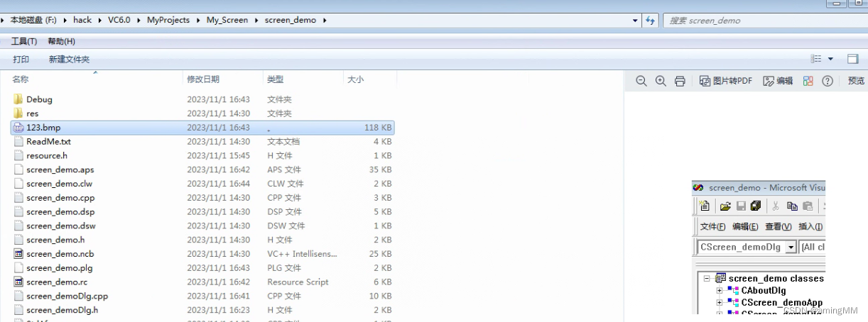Click the colorful grid icon in the preview toolbar
Screen dimensions: 868x322
[808, 81]
